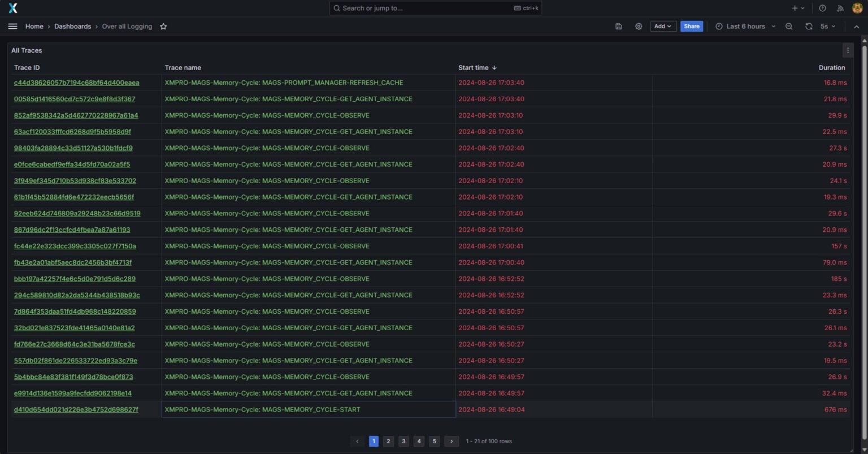
Task: Click the XMPro logo icon
Action: [x=13, y=8]
